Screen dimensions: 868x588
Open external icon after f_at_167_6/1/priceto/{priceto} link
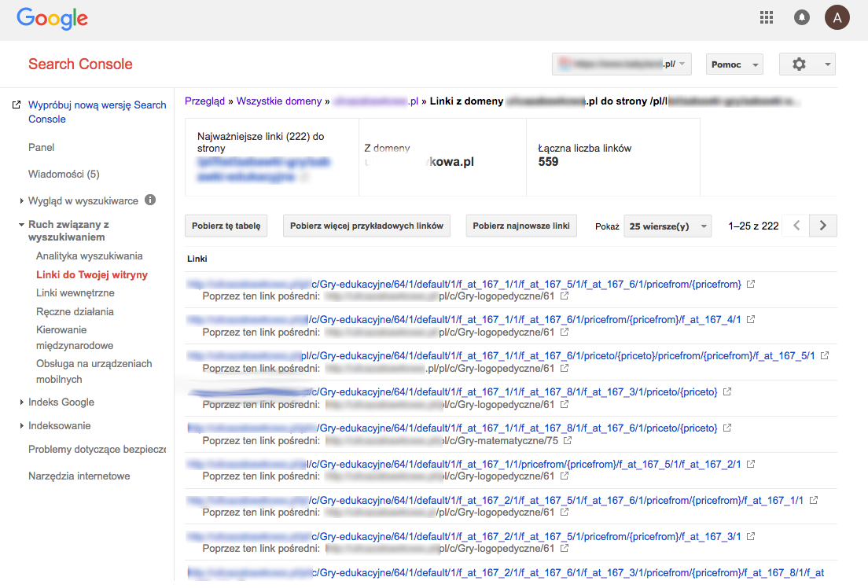click(726, 428)
